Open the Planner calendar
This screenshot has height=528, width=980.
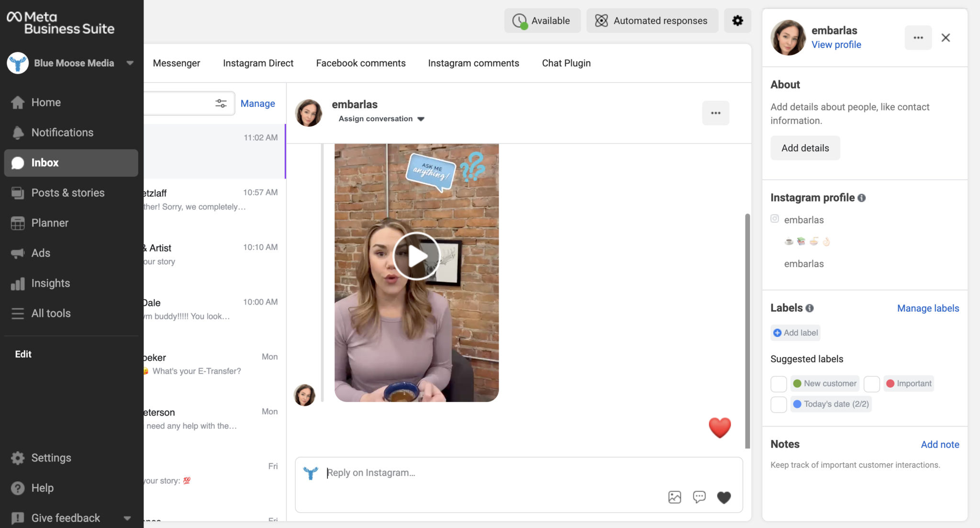click(x=71, y=223)
